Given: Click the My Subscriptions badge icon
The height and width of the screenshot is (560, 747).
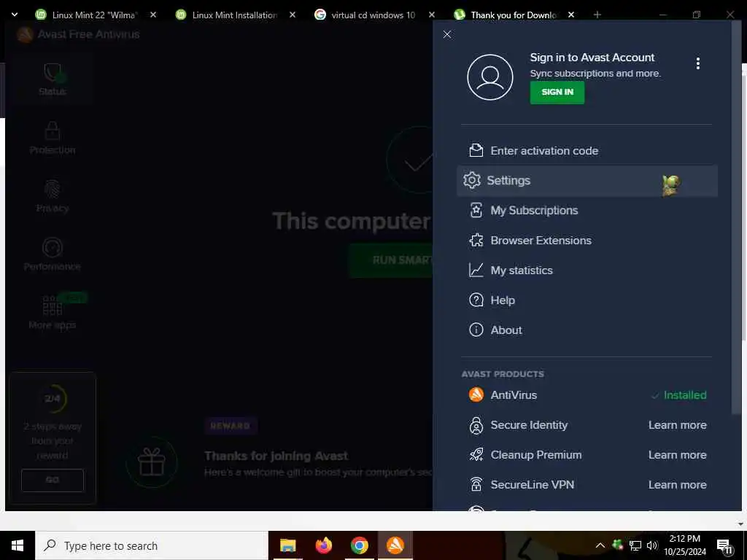Looking at the screenshot, I should click(476, 210).
